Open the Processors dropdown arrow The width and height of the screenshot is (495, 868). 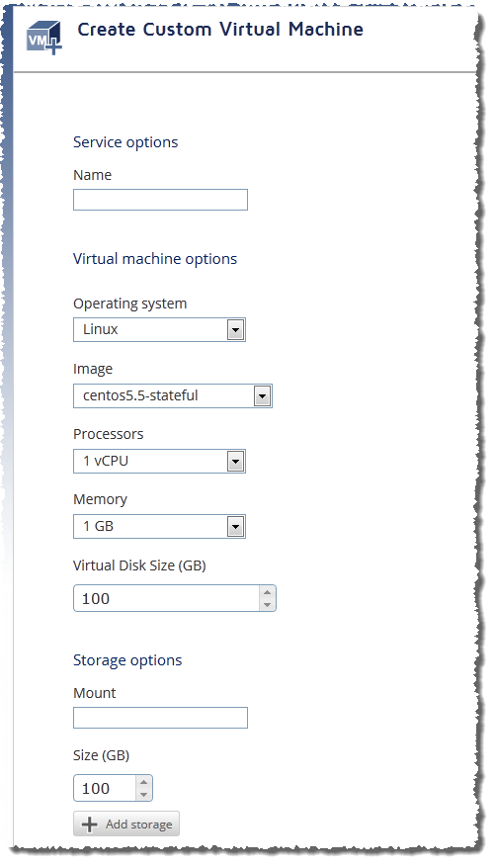point(235,462)
